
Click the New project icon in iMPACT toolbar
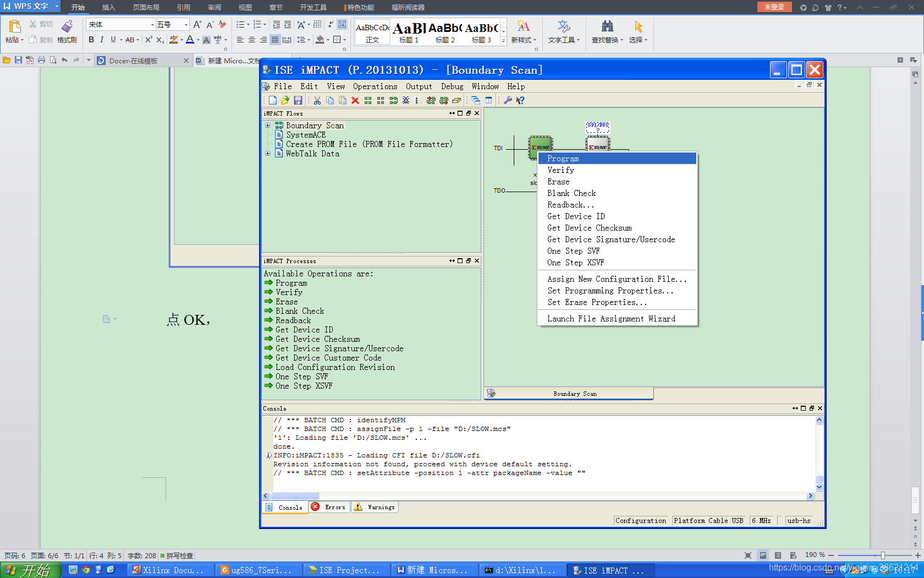273,100
